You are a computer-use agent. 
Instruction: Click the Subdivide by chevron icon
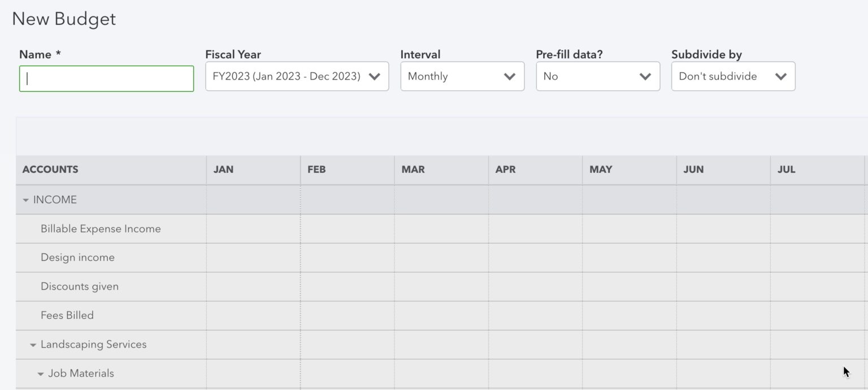point(782,76)
